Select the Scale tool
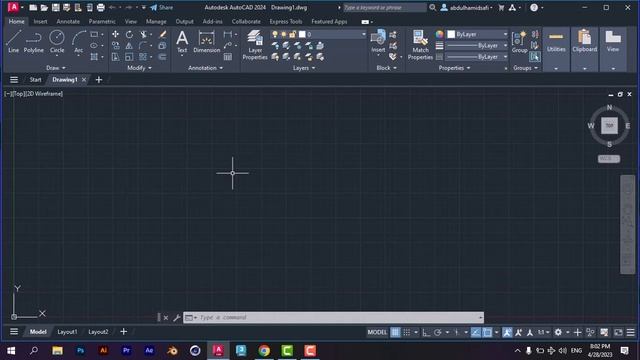The height and width of the screenshot is (360, 640). pyautogui.click(x=129, y=57)
